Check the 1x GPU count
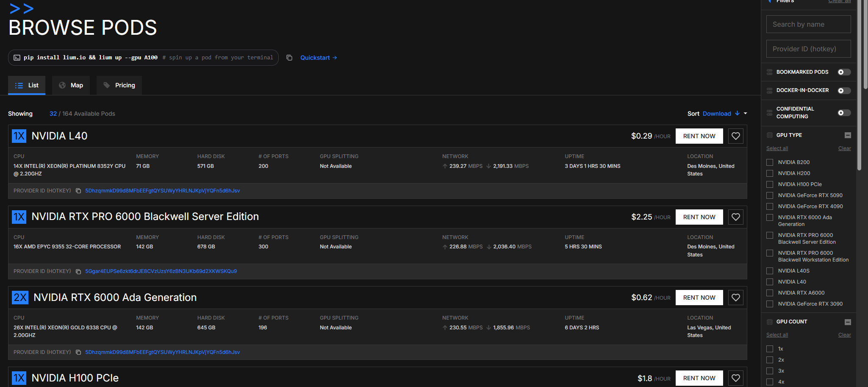Image resolution: width=868 pixels, height=387 pixels. (x=770, y=349)
